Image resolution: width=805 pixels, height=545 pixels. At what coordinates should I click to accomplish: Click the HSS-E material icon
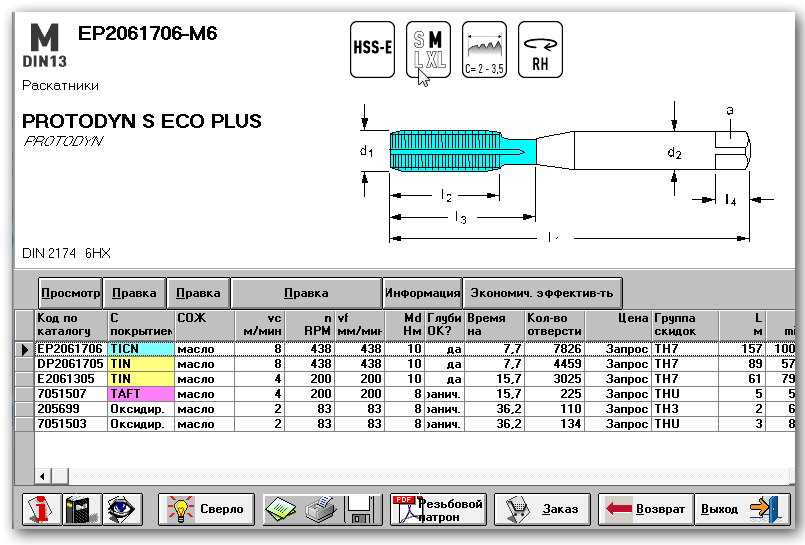pos(372,49)
